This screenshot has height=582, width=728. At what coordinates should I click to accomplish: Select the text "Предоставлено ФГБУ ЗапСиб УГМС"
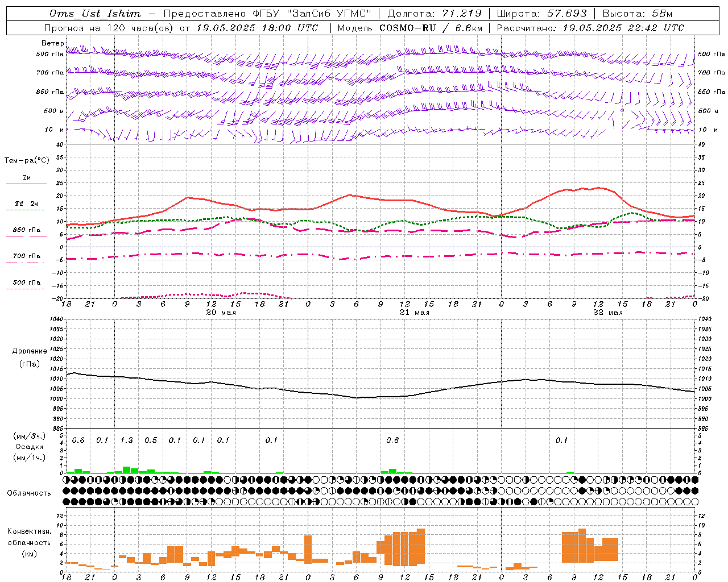267,14
